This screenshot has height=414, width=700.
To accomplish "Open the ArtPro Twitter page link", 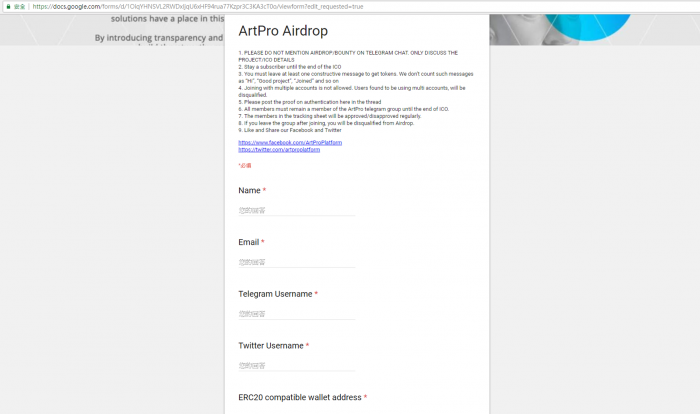I will (279, 150).
